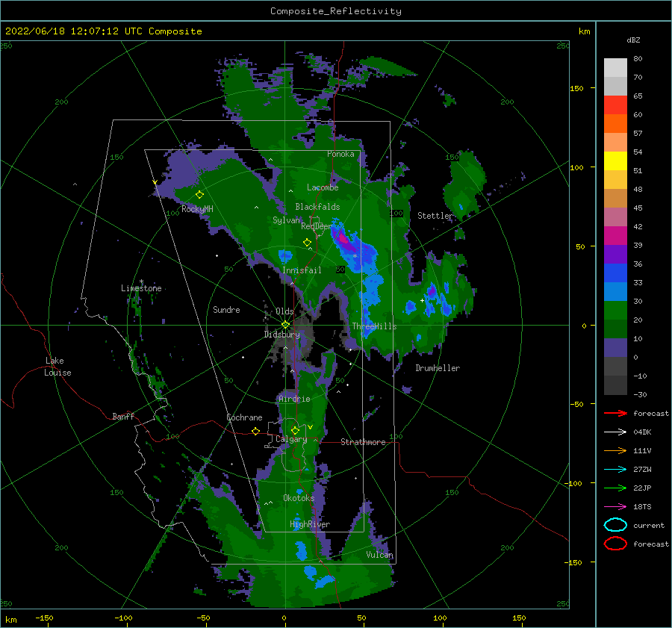Viewport: 672px width, 628px height.
Task: Click the RedDeer city label
Action: click(x=317, y=226)
